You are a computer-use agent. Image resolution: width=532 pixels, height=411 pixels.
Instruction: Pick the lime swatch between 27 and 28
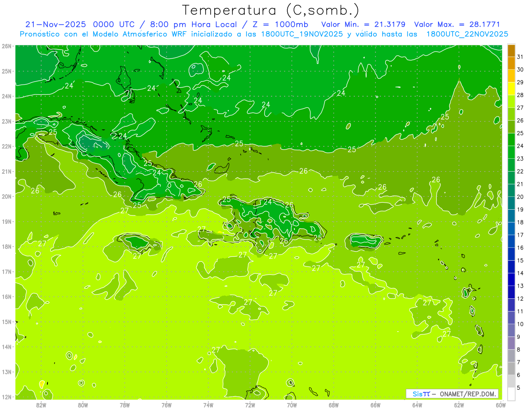click(x=511, y=102)
